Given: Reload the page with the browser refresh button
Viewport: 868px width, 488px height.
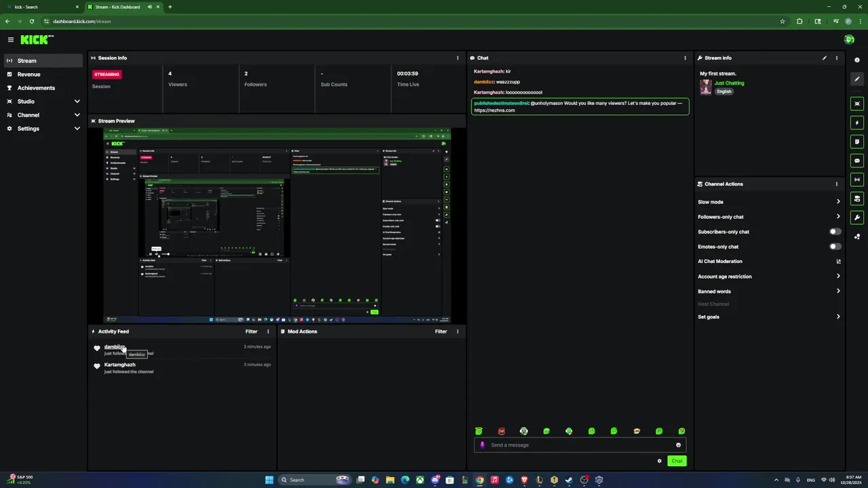Looking at the screenshot, I should coord(32,21).
